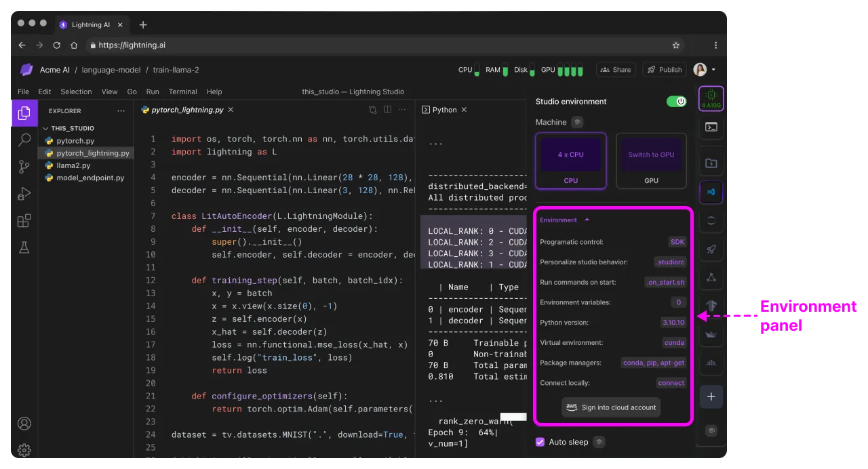868x469 pixels.
Task: Open the Manage gear icon
Action: [x=24, y=450]
